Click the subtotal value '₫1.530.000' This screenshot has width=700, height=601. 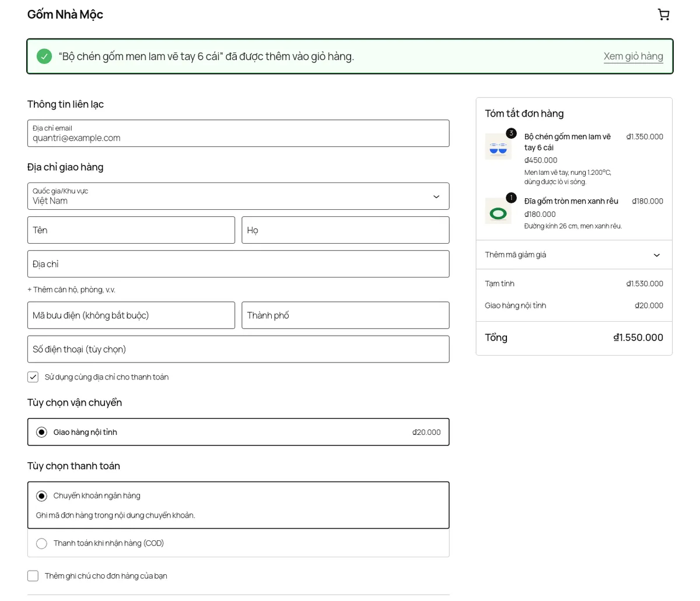point(645,284)
